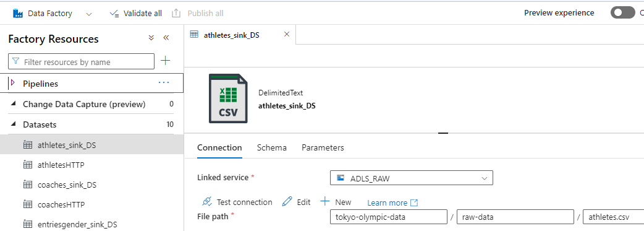Click table icon beside entriesgender_sink_DS

[28, 224]
